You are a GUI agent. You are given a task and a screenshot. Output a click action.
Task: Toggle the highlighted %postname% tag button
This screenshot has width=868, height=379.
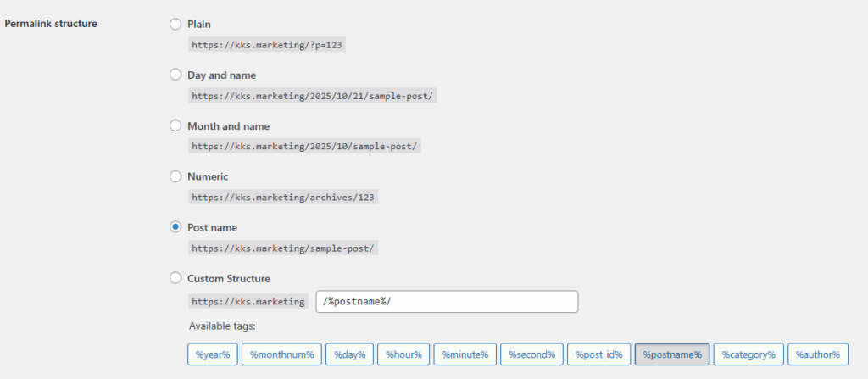coord(672,354)
